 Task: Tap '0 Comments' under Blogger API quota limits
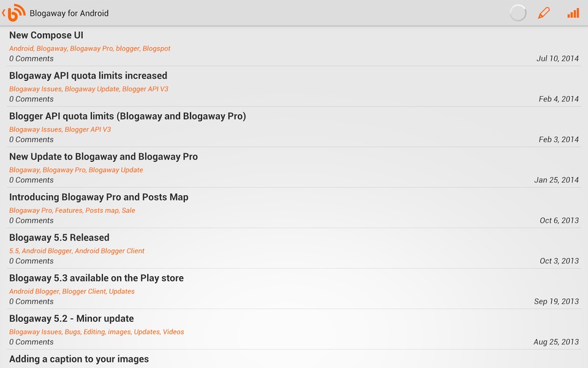[x=31, y=140]
